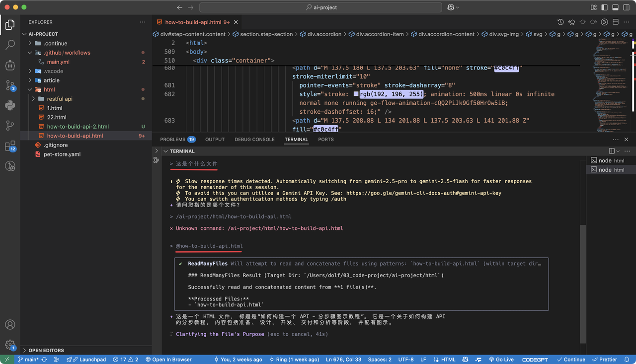Click the synchronize changes icon in status bar
The image size is (636, 364).
45,360
